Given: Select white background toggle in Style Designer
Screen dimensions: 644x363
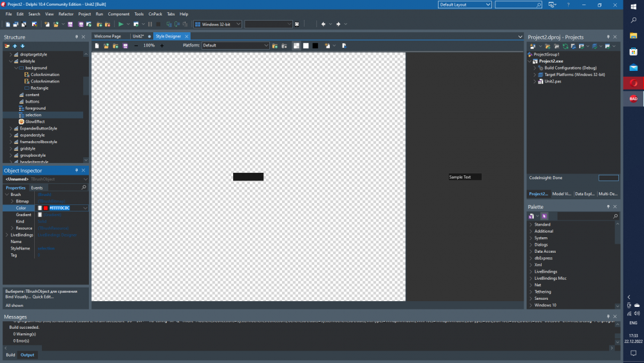Looking at the screenshot, I should [x=306, y=46].
